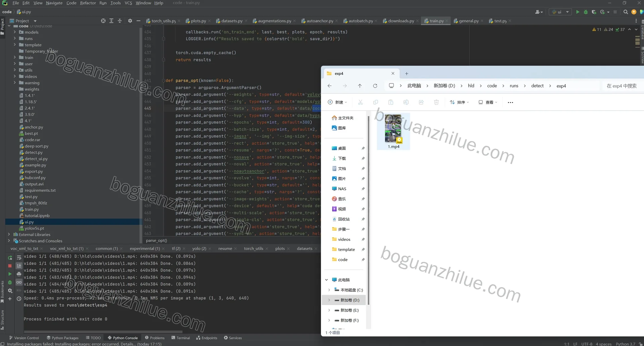Delete selected item using Explorer trash icon
This screenshot has width=644, height=346.
tap(436, 102)
